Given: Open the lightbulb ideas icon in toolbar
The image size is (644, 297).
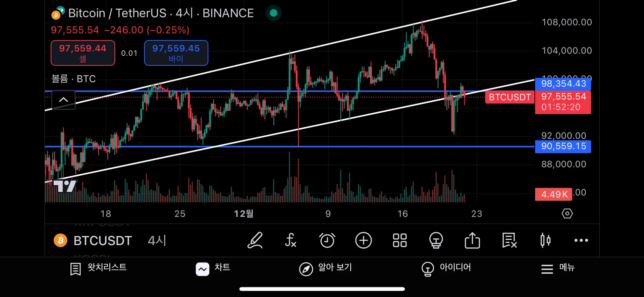Looking at the screenshot, I should tap(436, 240).
